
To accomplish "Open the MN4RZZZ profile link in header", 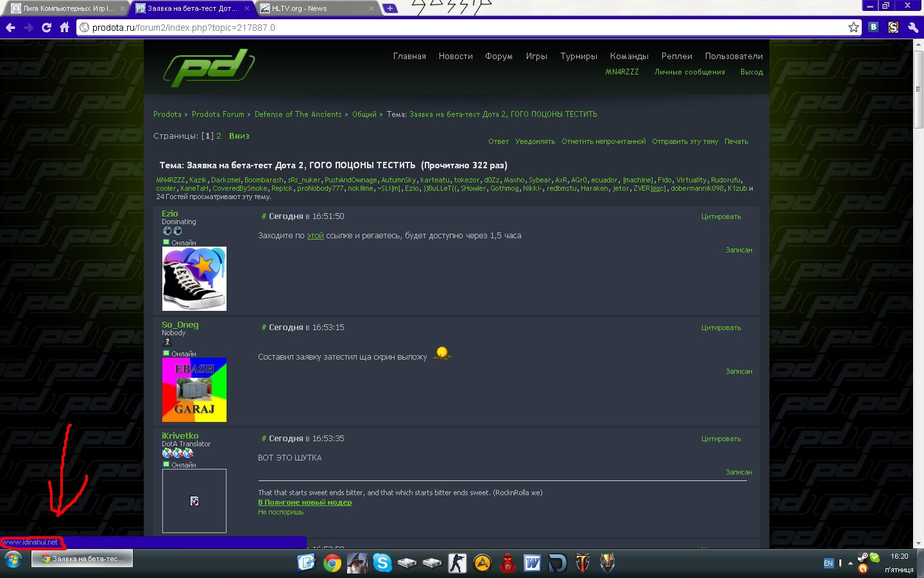I will click(x=622, y=72).
